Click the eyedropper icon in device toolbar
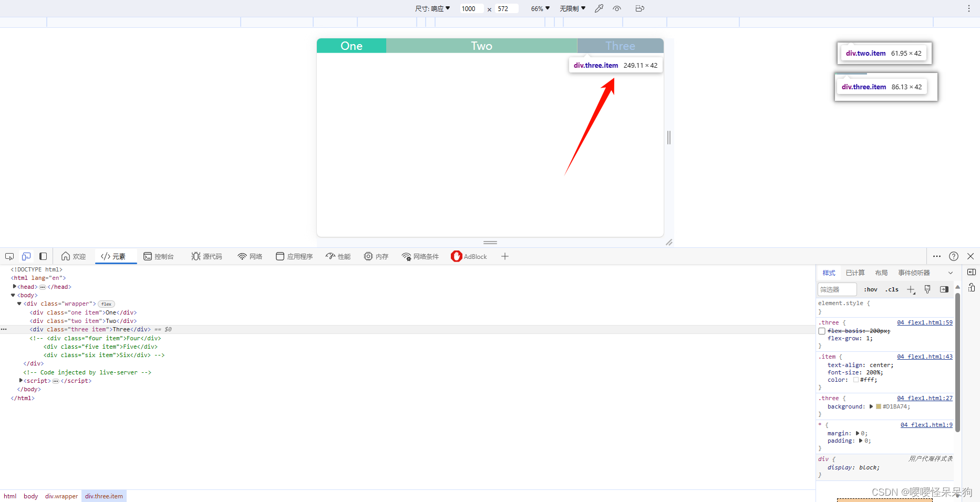The width and height of the screenshot is (980, 502). tap(599, 8)
